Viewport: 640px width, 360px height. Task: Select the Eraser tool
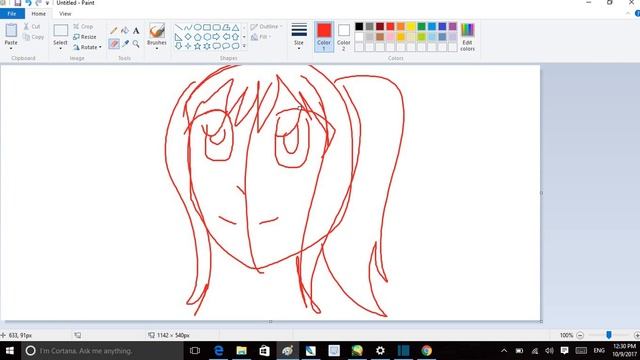click(x=114, y=44)
